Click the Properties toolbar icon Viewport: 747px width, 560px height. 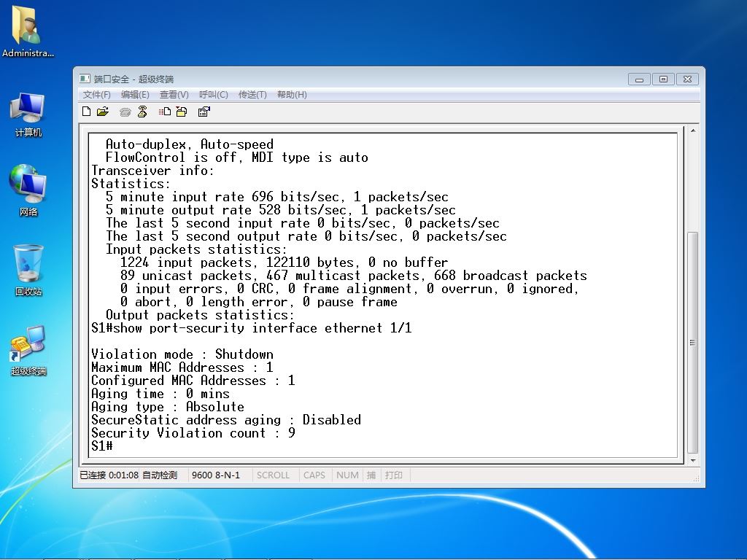point(204,112)
